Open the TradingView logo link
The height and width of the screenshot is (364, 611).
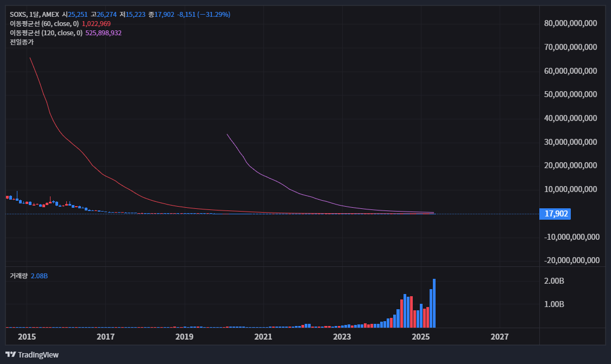[x=32, y=355]
